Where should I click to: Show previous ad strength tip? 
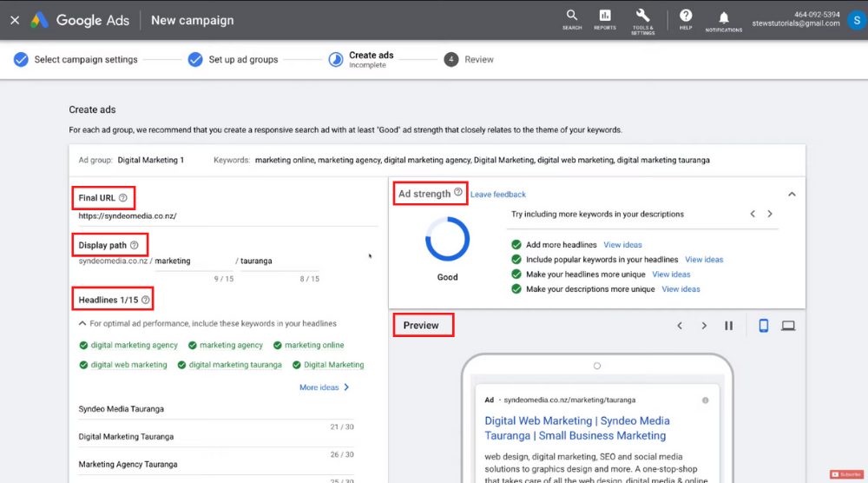tap(753, 214)
